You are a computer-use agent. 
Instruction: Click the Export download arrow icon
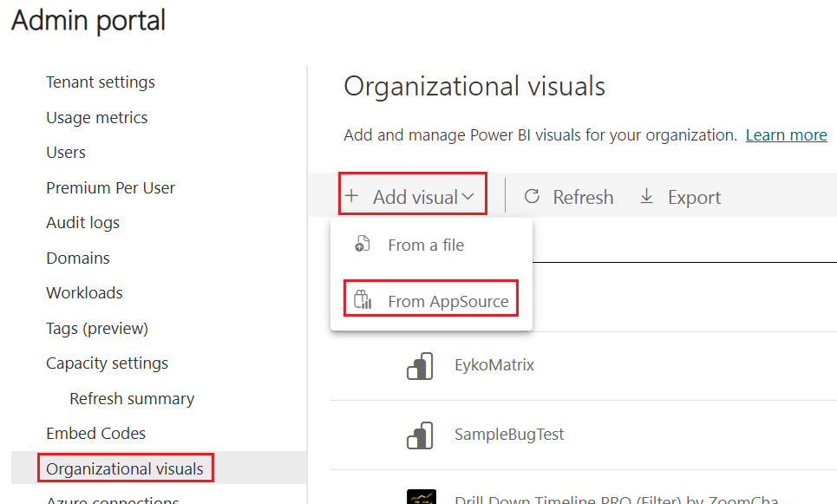pyautogui.click(x=647, y=197)
